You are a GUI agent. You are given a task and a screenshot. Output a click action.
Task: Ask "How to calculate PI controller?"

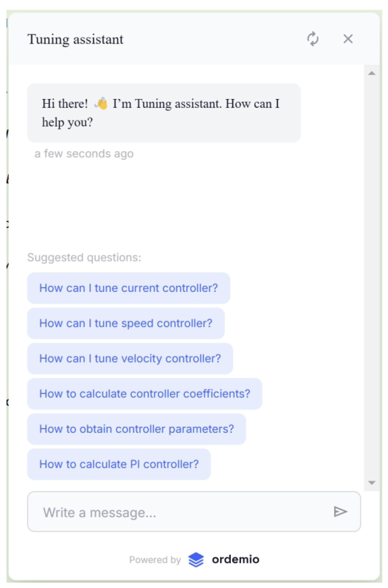pos(119,464)
